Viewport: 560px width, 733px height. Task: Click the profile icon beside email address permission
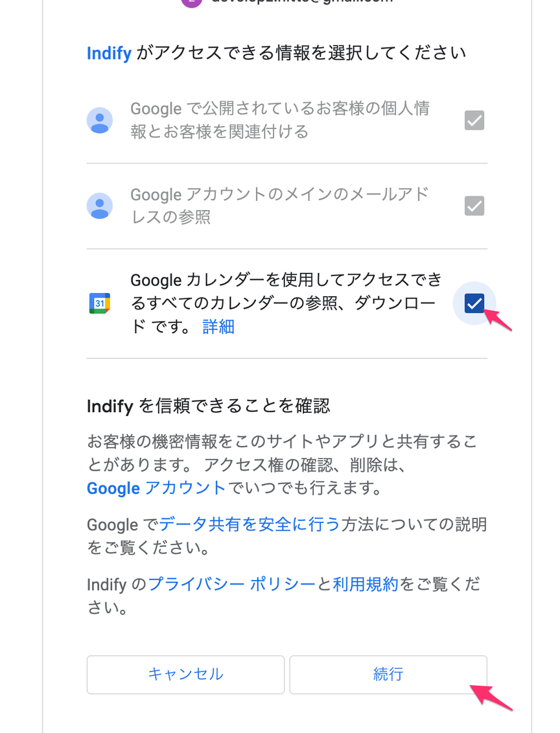100,206
